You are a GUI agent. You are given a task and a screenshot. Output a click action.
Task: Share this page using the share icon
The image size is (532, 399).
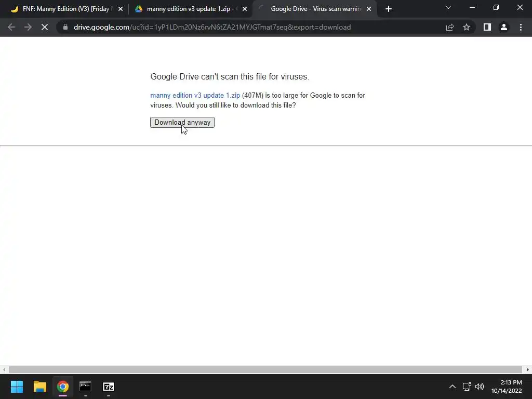coord(450,27)
